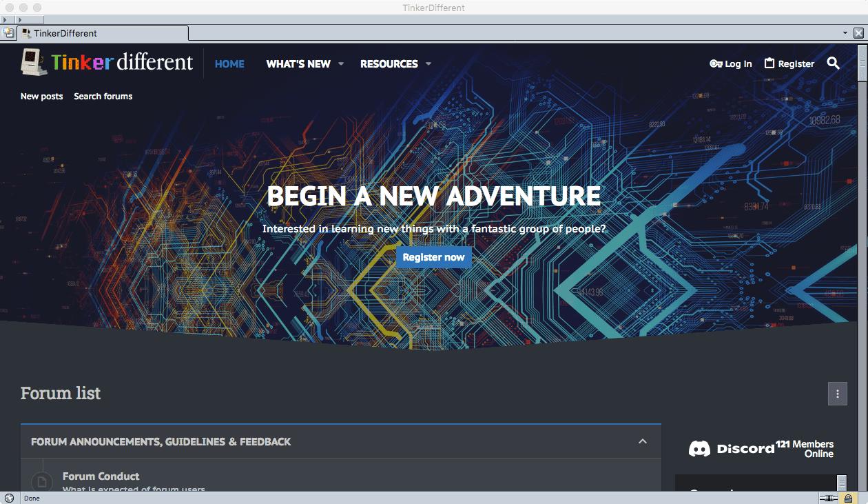Screen dimensions: 868x504
Task: Open the Resources menu item
Action: [389, 63]
